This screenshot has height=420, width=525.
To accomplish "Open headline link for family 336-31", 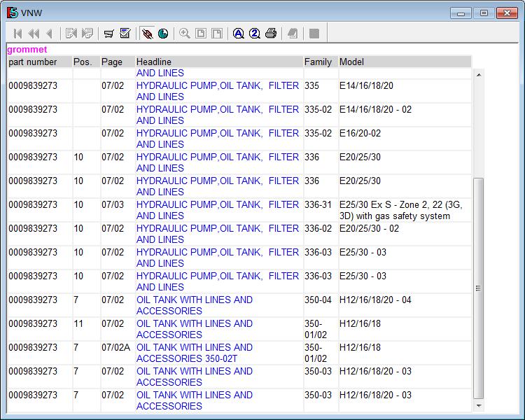I will pyautogui.click(x=218, y=210).
